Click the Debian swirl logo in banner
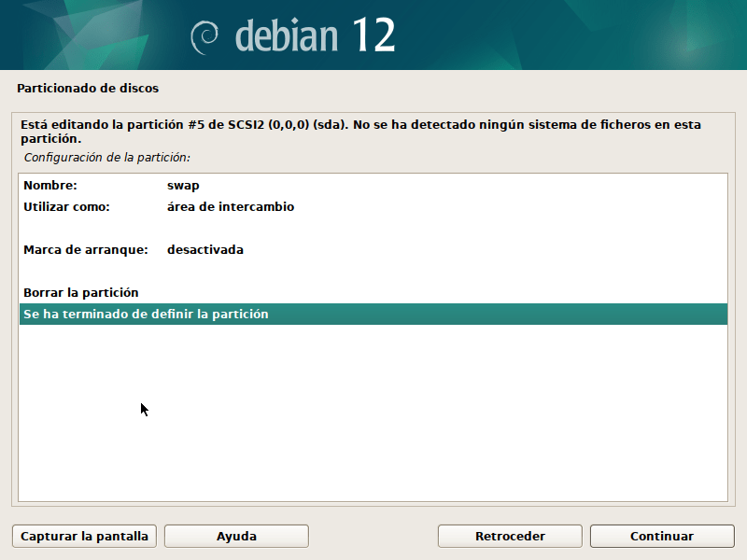 tap(204, 37)
